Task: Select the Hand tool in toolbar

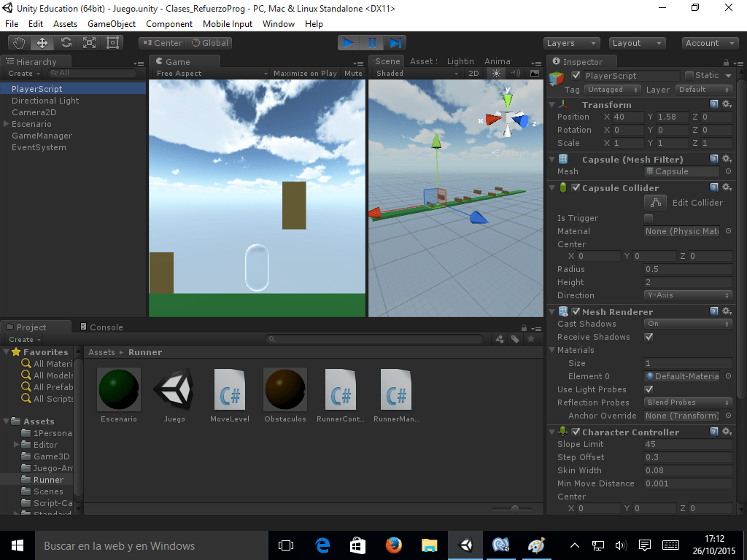Action: (x=19, y=43)
